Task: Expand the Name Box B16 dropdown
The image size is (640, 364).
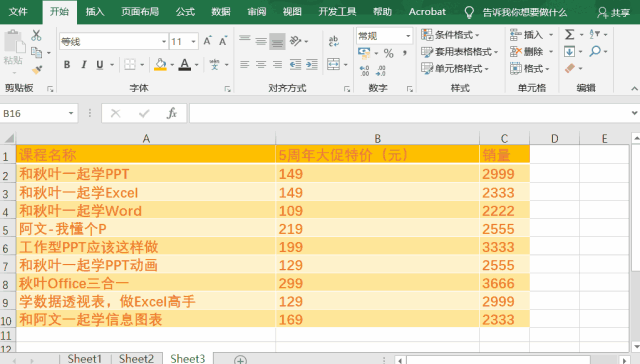Action: coord(71,113)
